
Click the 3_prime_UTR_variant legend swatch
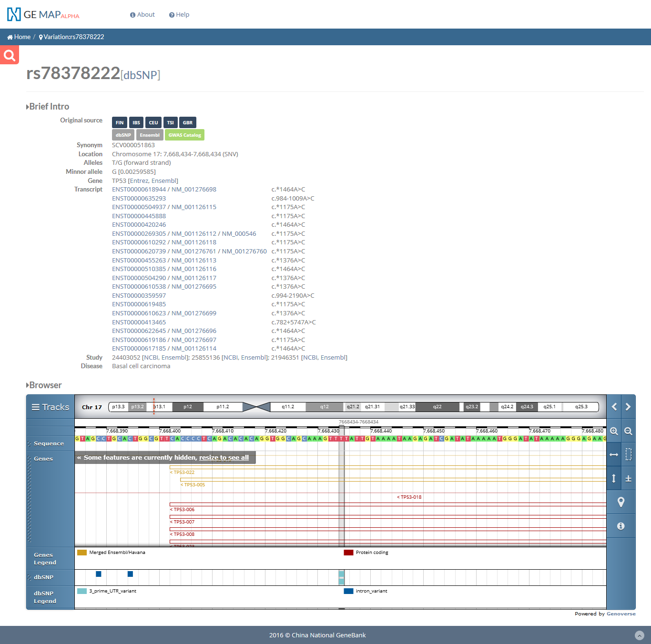coord(82,591)
